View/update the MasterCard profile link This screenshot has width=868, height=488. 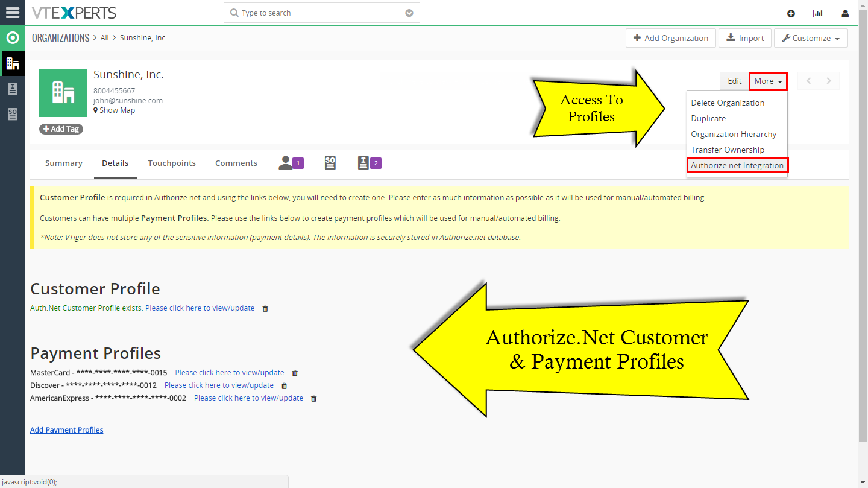coord(230,373)
